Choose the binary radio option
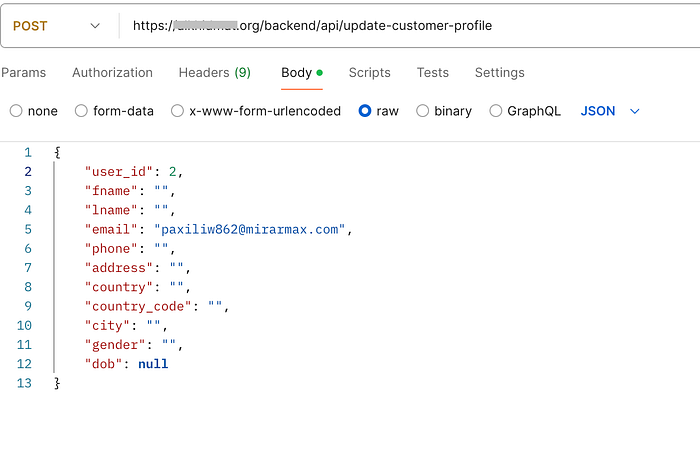The width and height of the screenshot is (700, 466). (x=422, y=111)
